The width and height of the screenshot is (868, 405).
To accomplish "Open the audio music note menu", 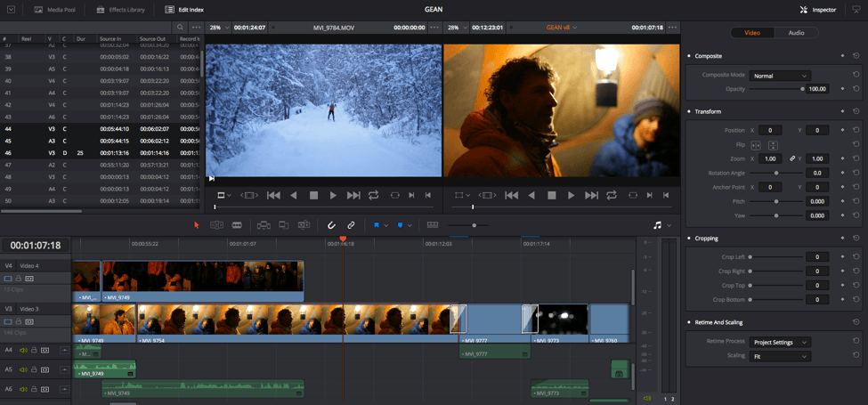I will click(658, 225).
